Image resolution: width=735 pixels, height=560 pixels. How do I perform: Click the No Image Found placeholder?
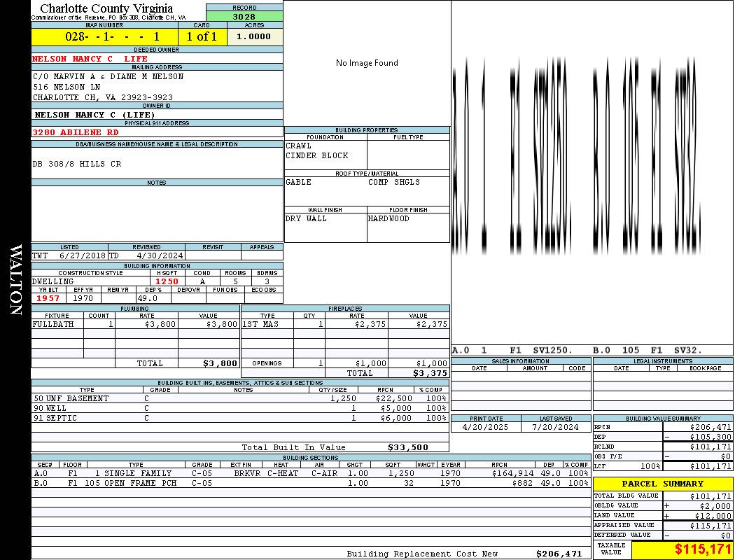click(x=367, y=63)
